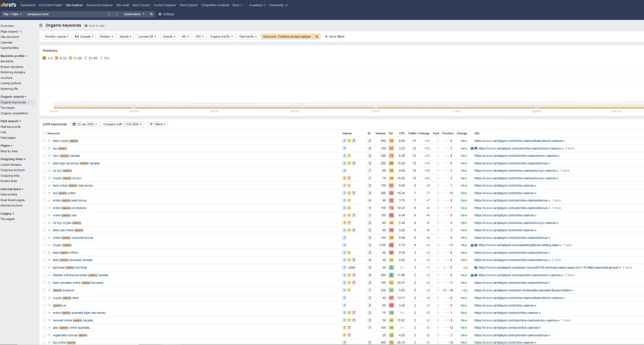Viewport: 644px width, 345px height.
Task: Open Settings gear
Action: [x=160, y=14]
